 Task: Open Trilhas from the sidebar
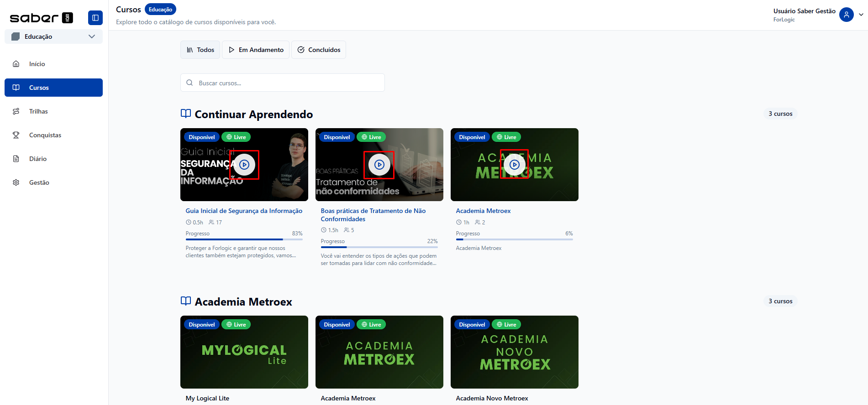coord(38,111)
